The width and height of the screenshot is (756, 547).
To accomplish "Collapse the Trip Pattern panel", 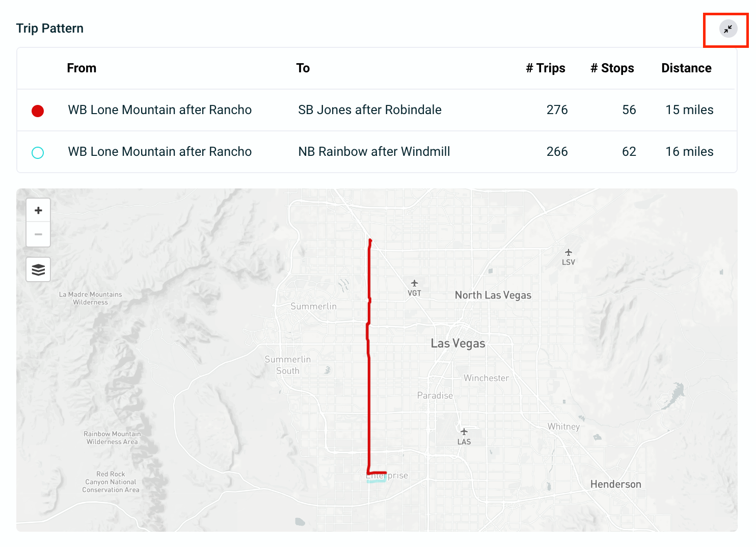I will click(x=727, y=29).
